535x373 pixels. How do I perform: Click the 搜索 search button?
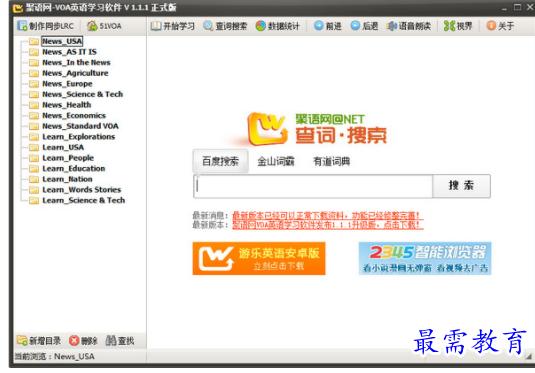point(461,186)
